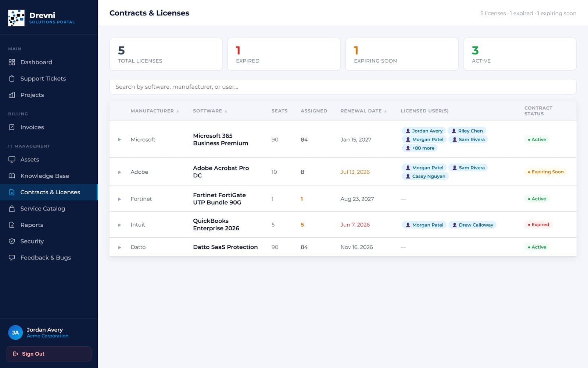Viewport: 588px width, 368px height.
Task: Navigate to Assets
Action: point(49,160)
